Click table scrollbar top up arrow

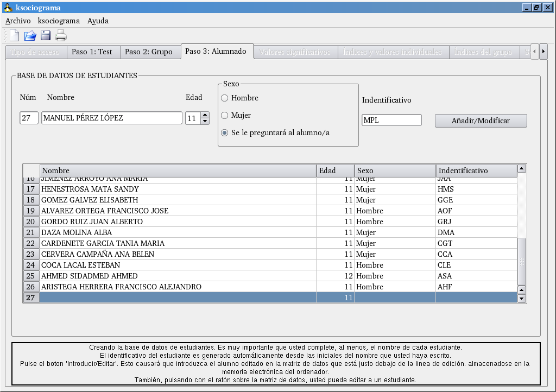522,168
